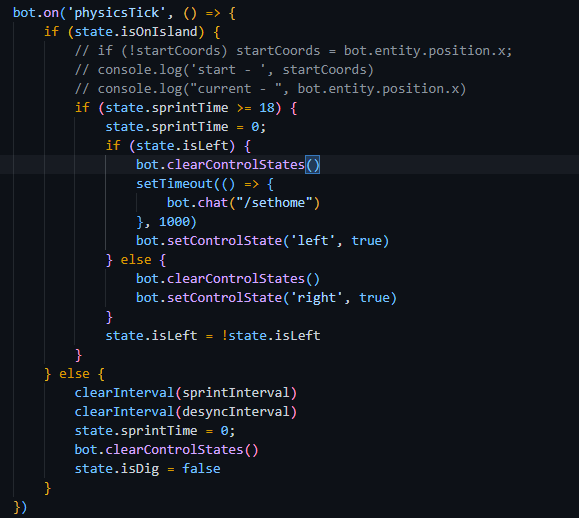Click bot.clearControlStates() directly above setControlState('right')

[228, 279]
